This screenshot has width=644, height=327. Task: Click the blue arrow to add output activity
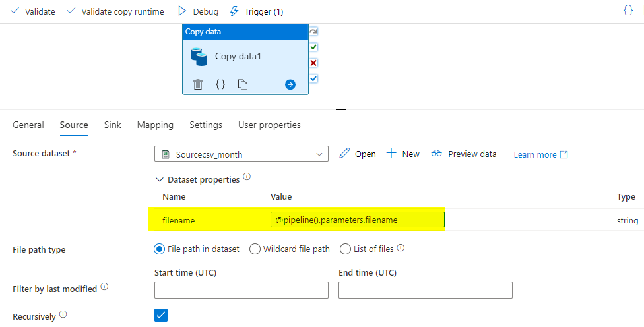(290, 84)
